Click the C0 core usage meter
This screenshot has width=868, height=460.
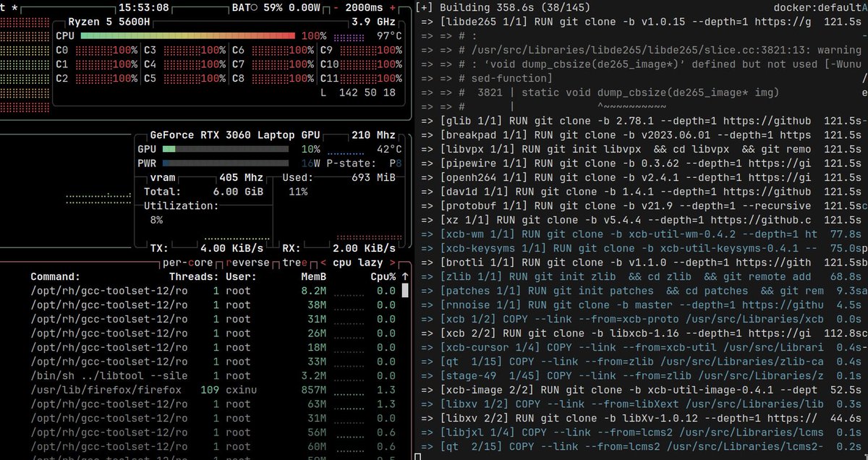[97, 51]
